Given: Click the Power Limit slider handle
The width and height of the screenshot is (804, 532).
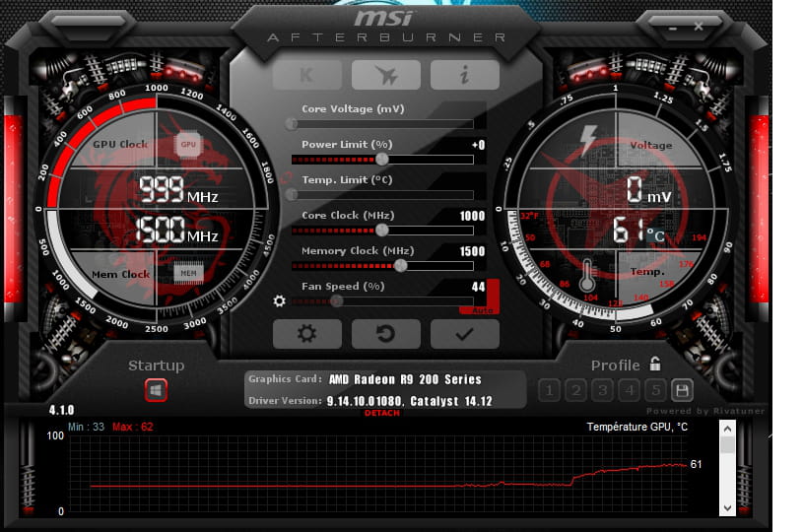Looking at the screenshot, I should click(382, 160).
